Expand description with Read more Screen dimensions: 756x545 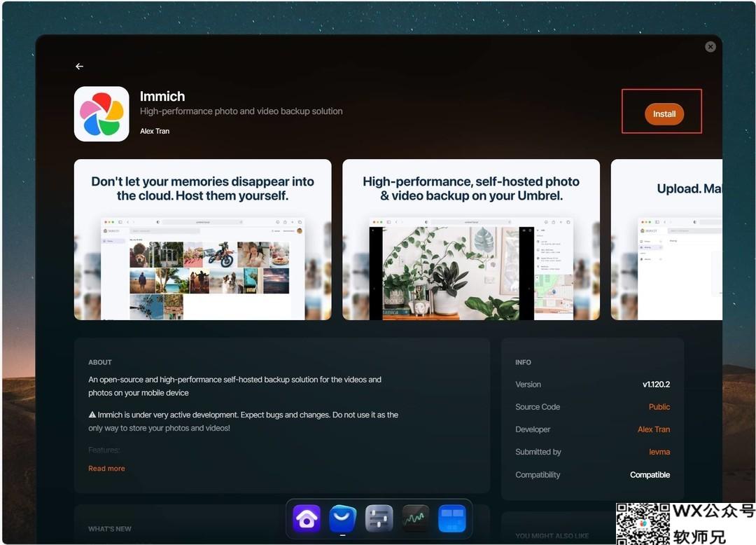[106, 469]
